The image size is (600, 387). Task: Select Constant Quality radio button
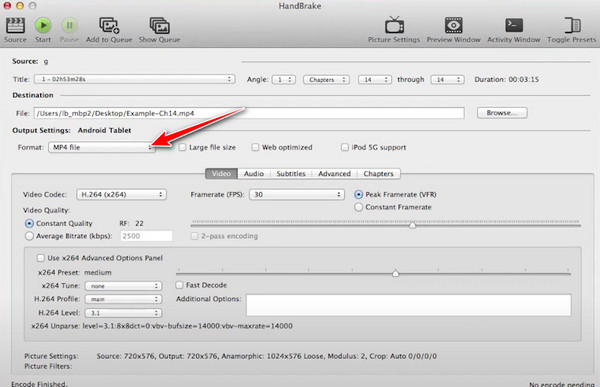pyautogui.click(x=29, y=223)
